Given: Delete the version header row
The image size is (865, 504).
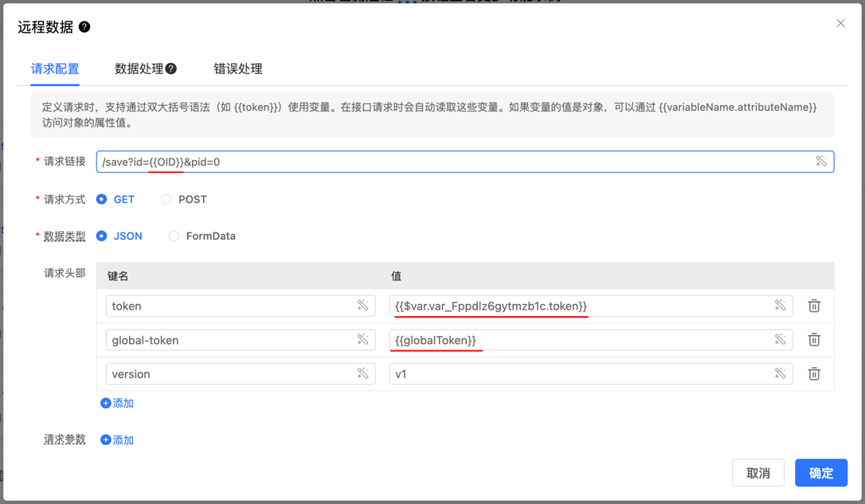Looking at the screenshot, I should pyautogui.click(x=814, y=373).
